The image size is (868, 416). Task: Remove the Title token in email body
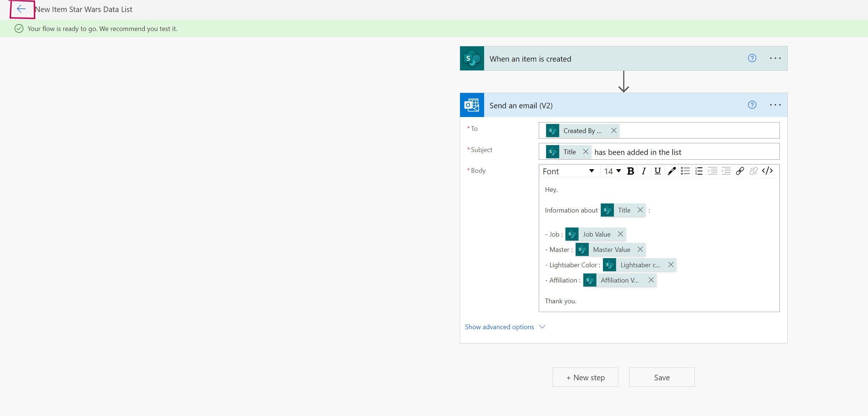tap(640, 210)
